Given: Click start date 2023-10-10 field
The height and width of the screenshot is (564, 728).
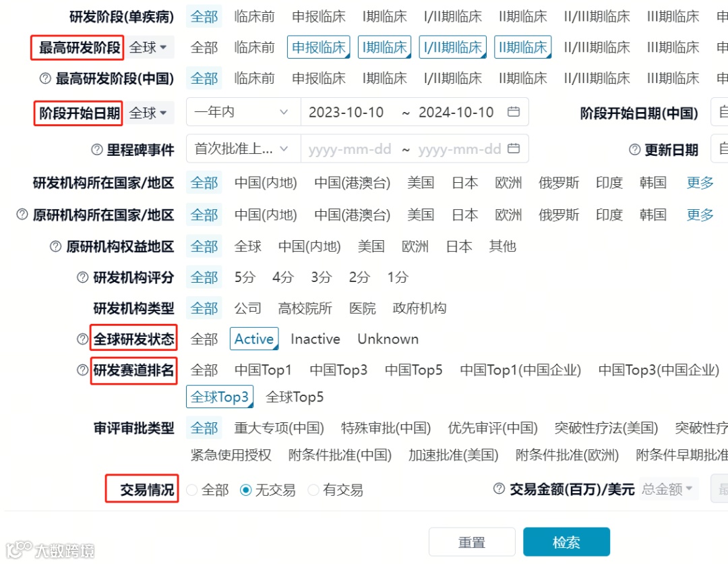Looking at the screenshot, I should click(346, 113).
